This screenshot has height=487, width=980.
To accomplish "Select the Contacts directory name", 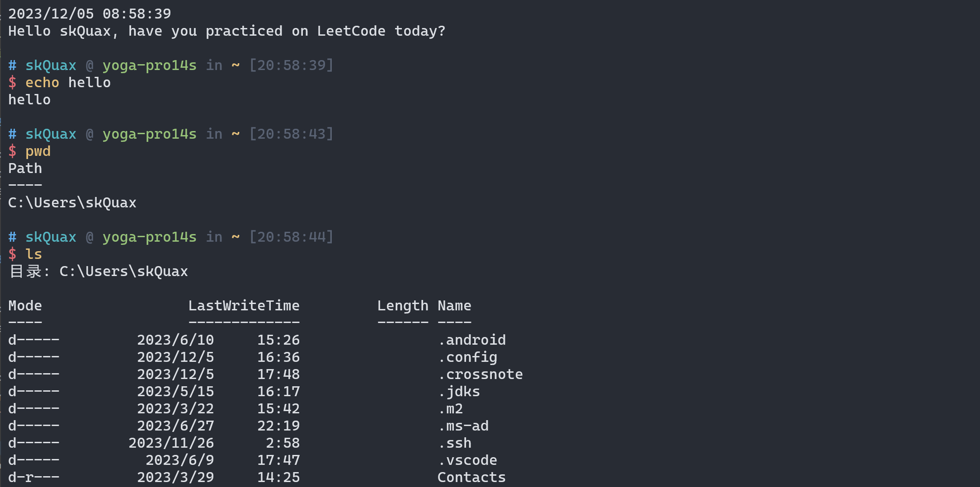I will 471,477.
